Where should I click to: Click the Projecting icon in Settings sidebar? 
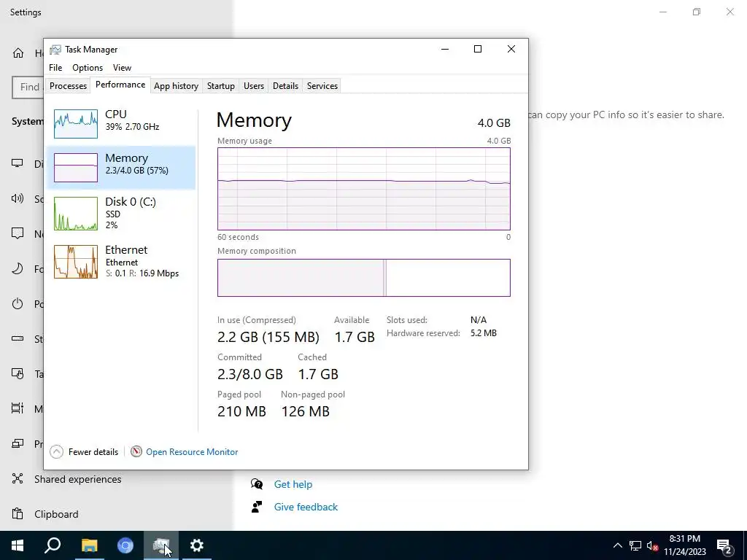(x=18, y=443)
